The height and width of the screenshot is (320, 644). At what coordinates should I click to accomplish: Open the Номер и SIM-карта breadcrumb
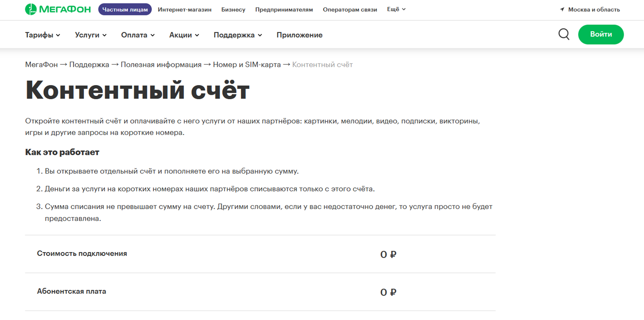247,64
